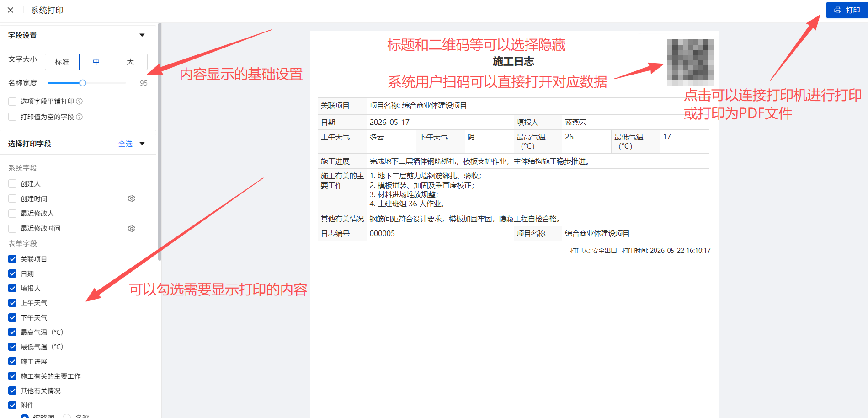Screen dimensions: 868x418
Task: Adjust the 名称宽度 slider handle
Action: pyautogui.click(x=83, y=83)
